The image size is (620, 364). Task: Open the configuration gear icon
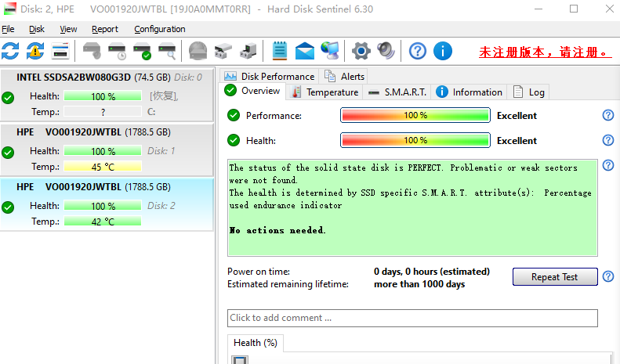(x=361, y=52)
